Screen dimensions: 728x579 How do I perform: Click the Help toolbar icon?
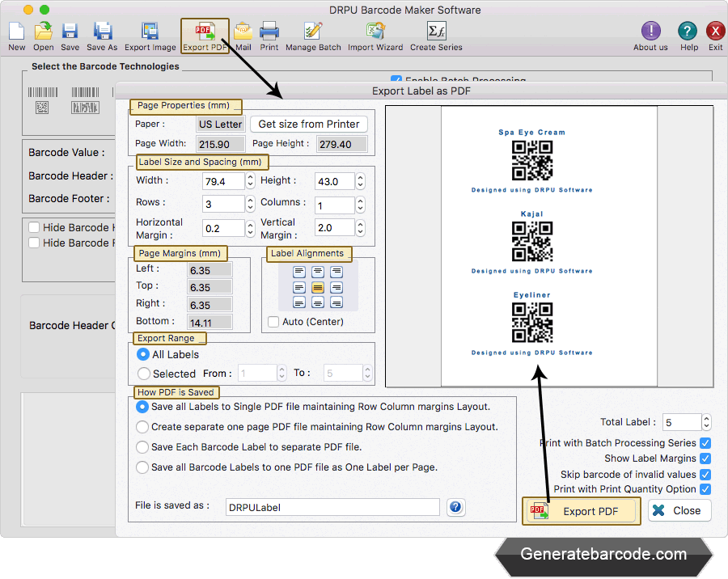click(687, 32)
